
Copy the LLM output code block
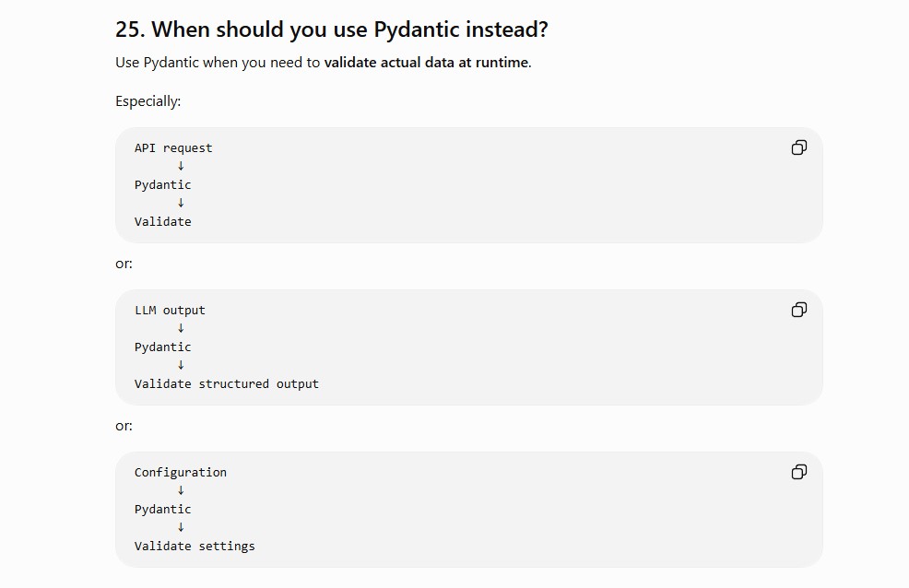click(x=799, y=310)
